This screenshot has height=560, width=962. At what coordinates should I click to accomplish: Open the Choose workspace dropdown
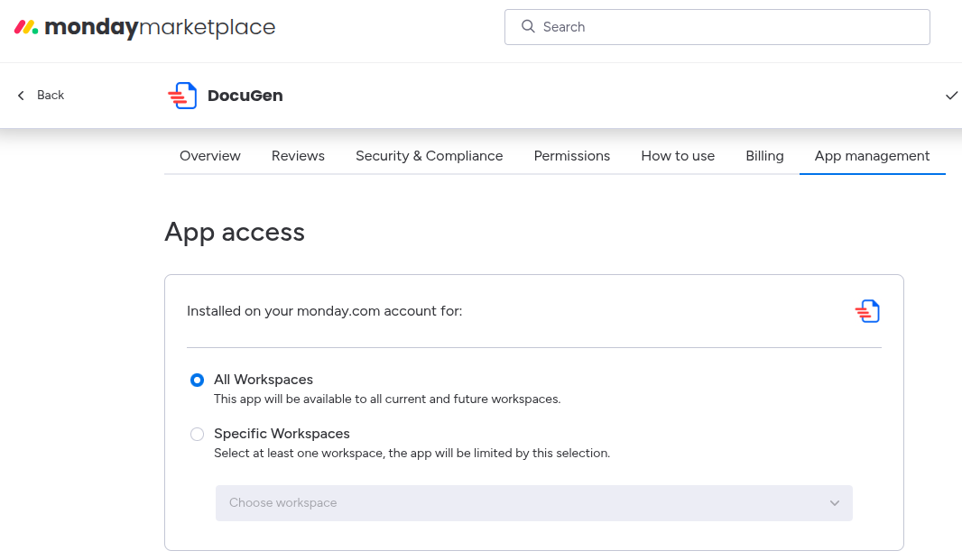[x=533, y=503]
